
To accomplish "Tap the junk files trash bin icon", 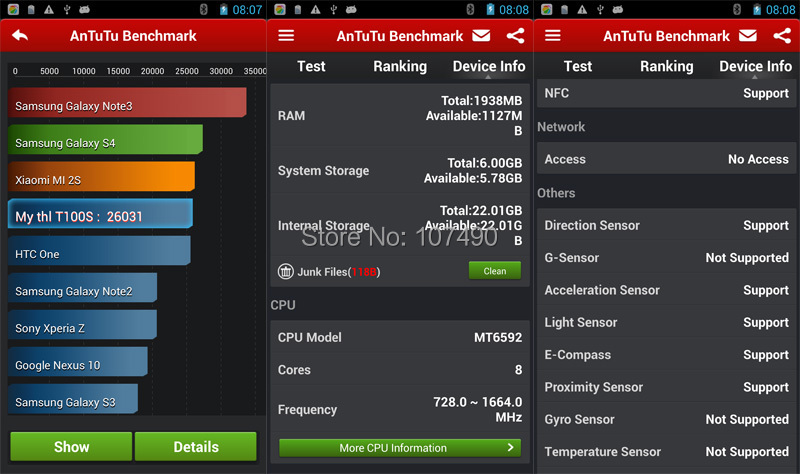I will point(286,271).
